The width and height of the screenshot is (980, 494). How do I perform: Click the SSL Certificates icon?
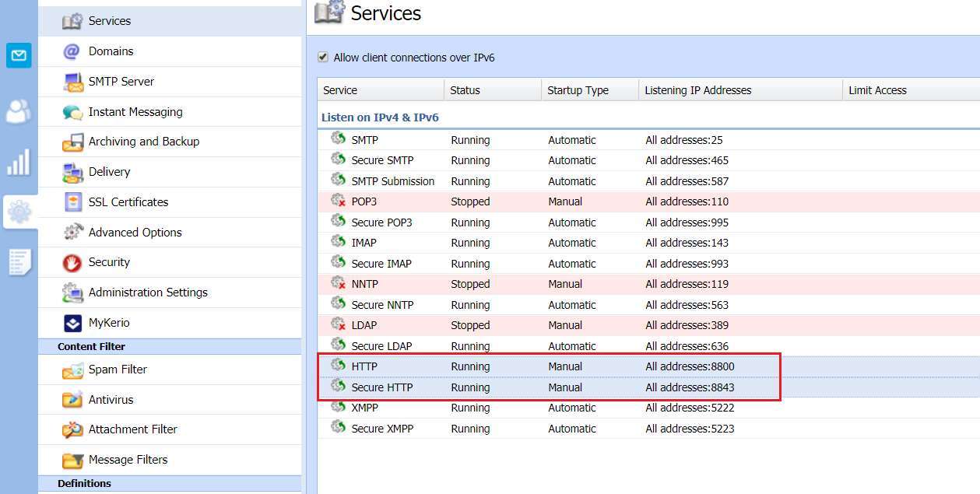click(x=72, y=202)
